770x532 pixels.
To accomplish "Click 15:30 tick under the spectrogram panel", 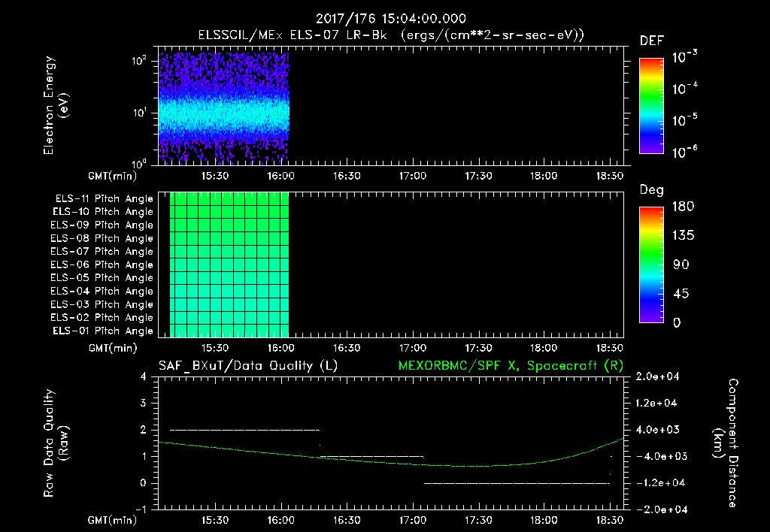I will pyautogui.click(x=214, y=176).
